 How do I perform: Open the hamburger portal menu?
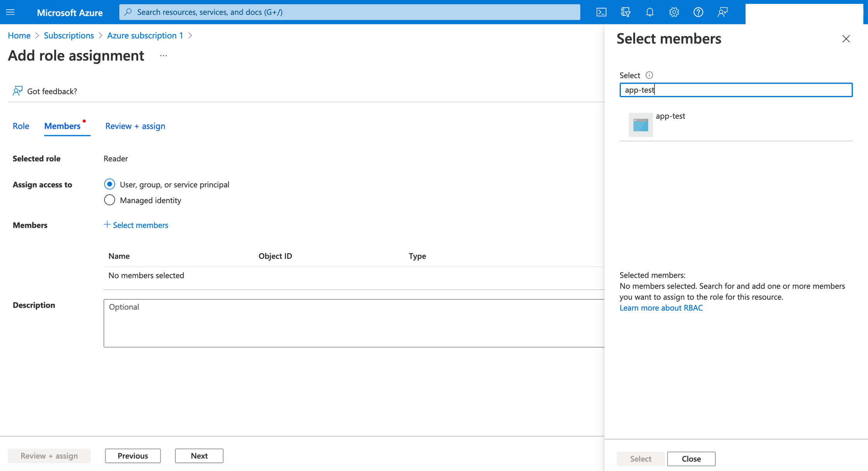pos(10,12)
